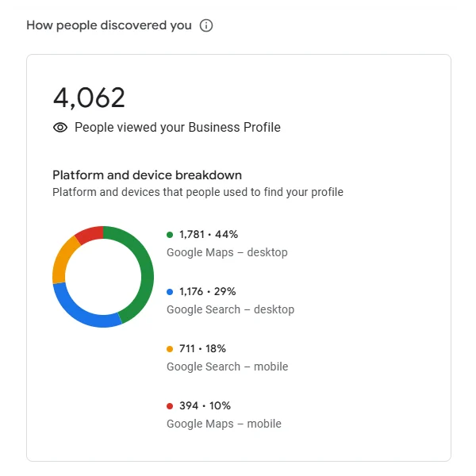Screen dimensions: 476x476
Task: Click the green Google Maps desktop dot
Action: pyautogui.click(x=170, y=234)
